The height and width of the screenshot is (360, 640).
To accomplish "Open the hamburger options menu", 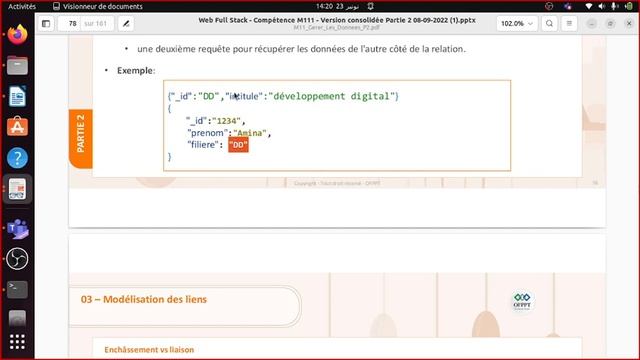I will click(569, 24).
